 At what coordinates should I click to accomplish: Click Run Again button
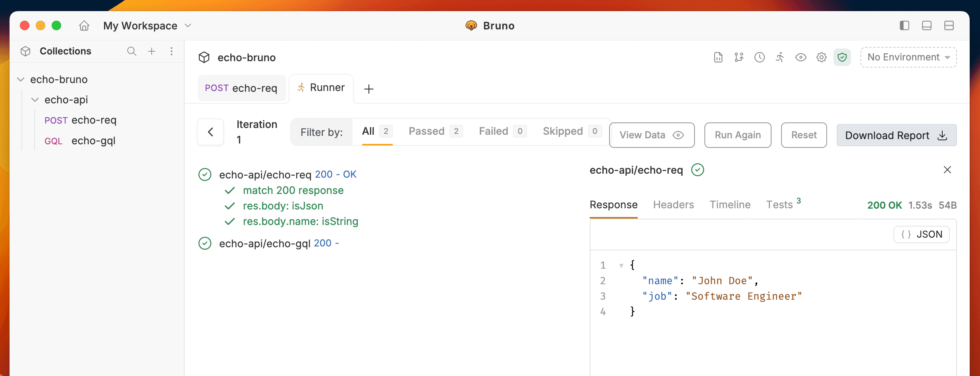pyautogui.click(x=737, y=135)
